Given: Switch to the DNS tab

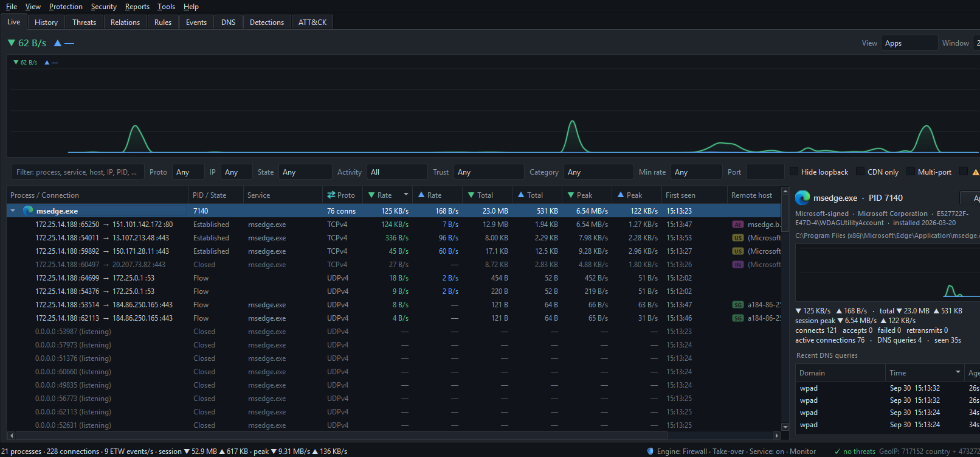Looking at the screenshot, I should click(229, 23).
